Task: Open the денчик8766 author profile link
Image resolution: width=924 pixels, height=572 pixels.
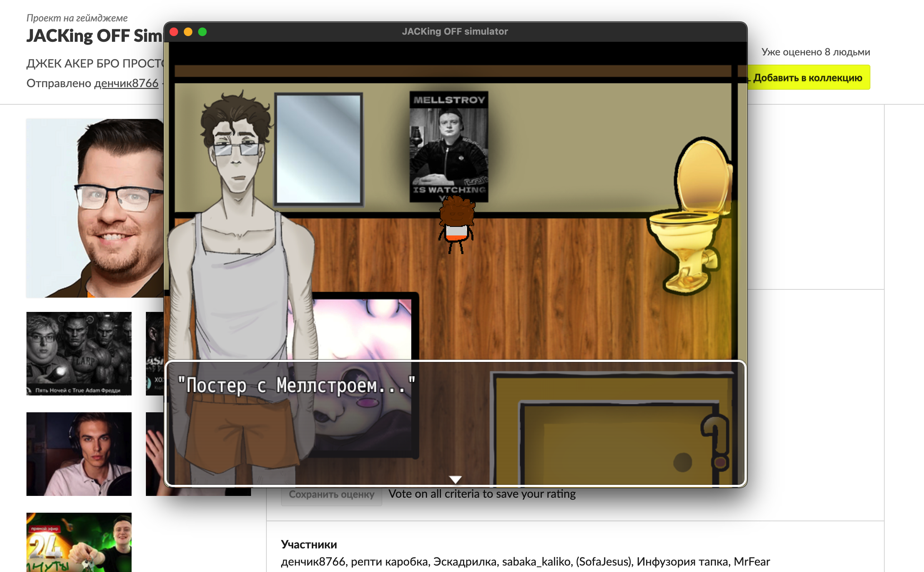Action: [x=126, y=83]
